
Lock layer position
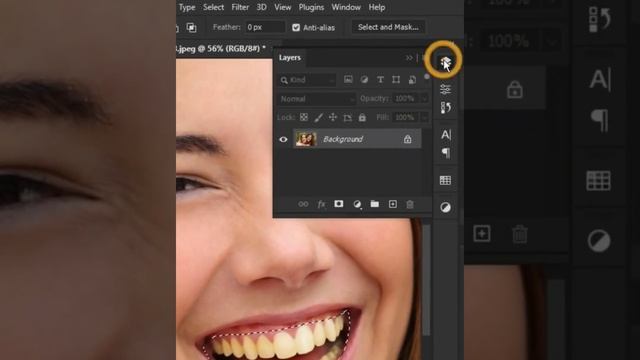(x=333, y=118)
